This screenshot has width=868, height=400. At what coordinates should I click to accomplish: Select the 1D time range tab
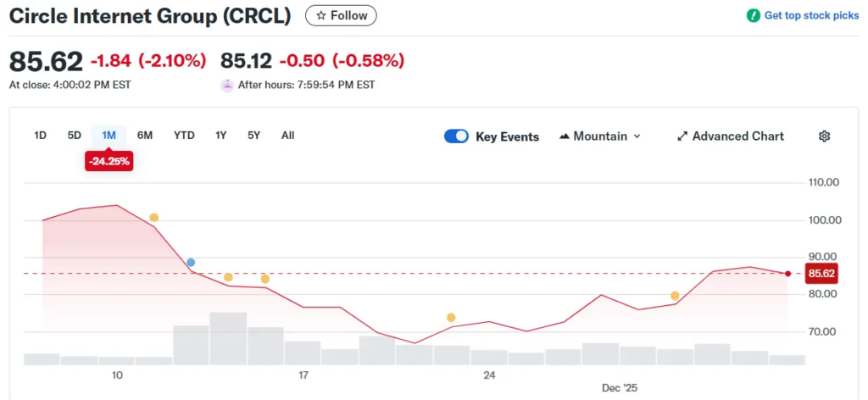click(40, 136)
